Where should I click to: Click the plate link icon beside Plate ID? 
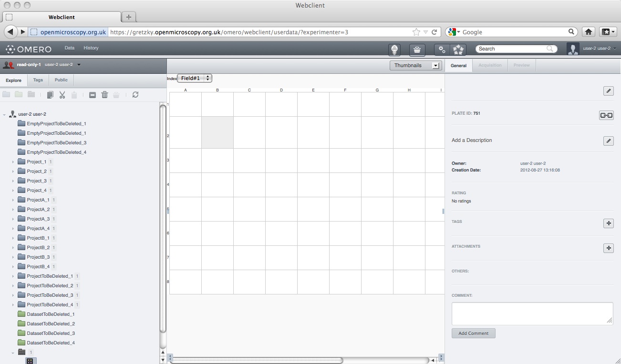click(x=606, y=115)
